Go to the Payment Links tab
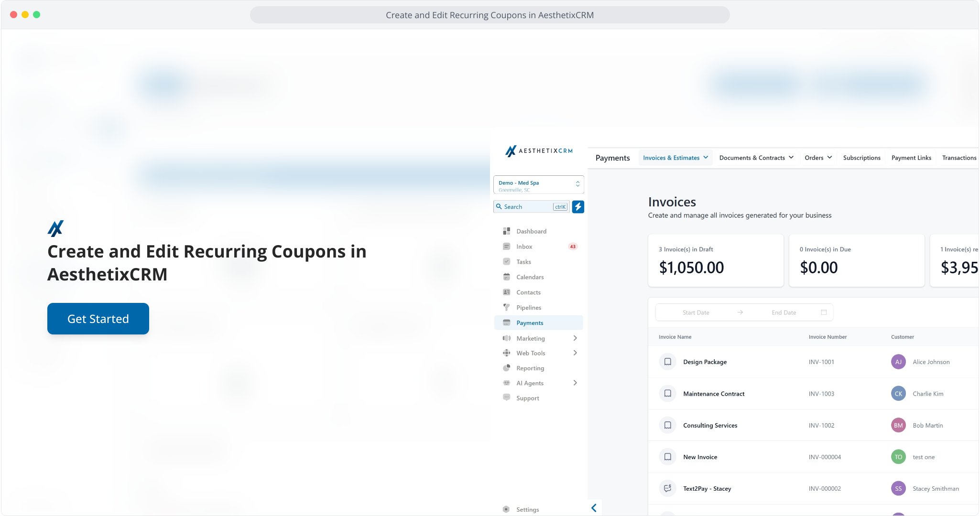This screenshot has height=516, width=980. [x=911, y=158]
